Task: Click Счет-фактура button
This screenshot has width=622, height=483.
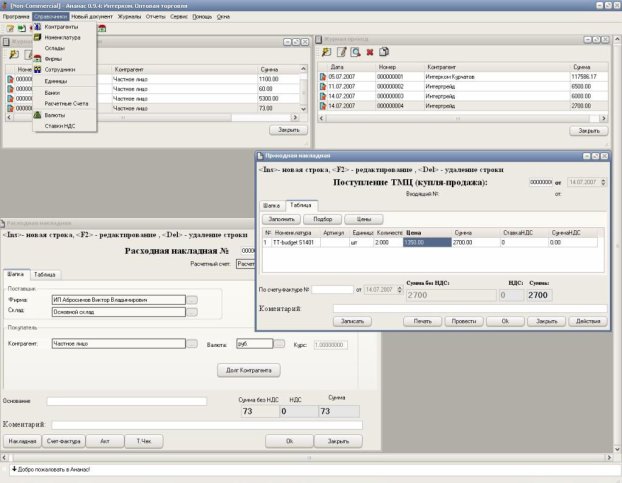Action: tap(63, 441)
